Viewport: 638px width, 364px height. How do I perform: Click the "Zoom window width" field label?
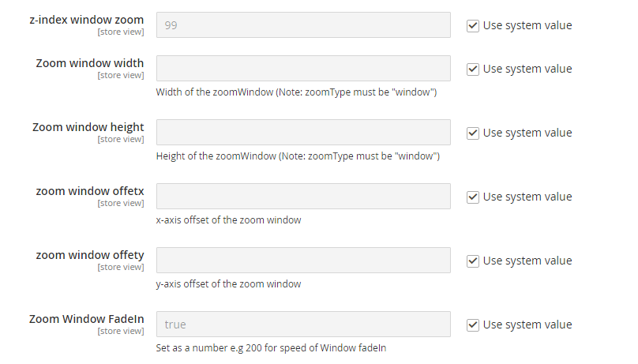90,63
